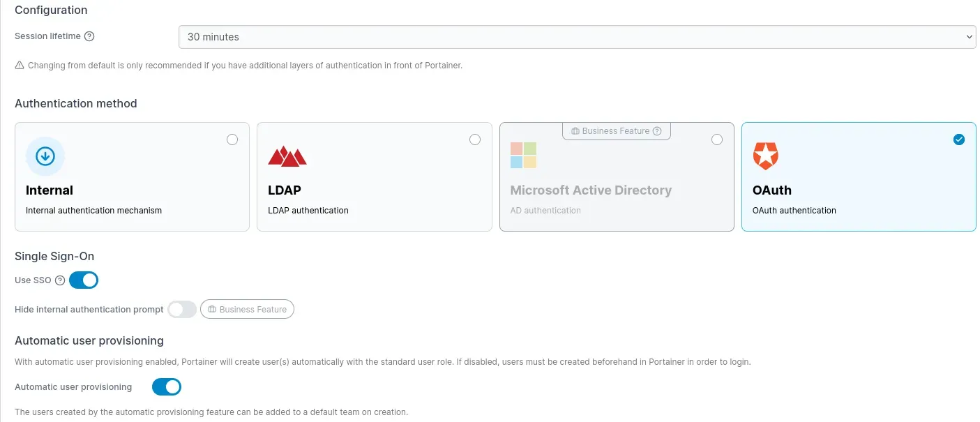Toggle the Automatic user provisioning switch
980x422 pixels.
click(x=167, y=386)
